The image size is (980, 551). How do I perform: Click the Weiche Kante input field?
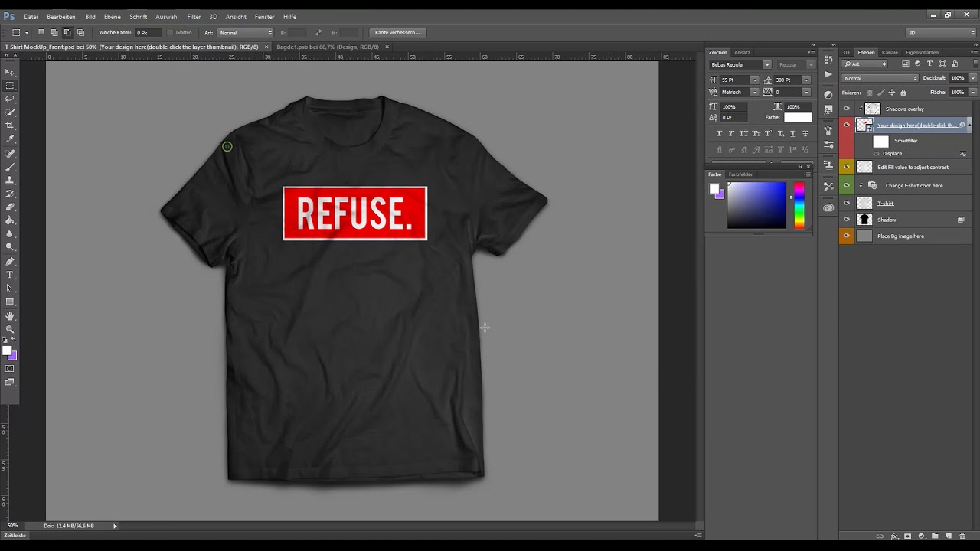148,33
